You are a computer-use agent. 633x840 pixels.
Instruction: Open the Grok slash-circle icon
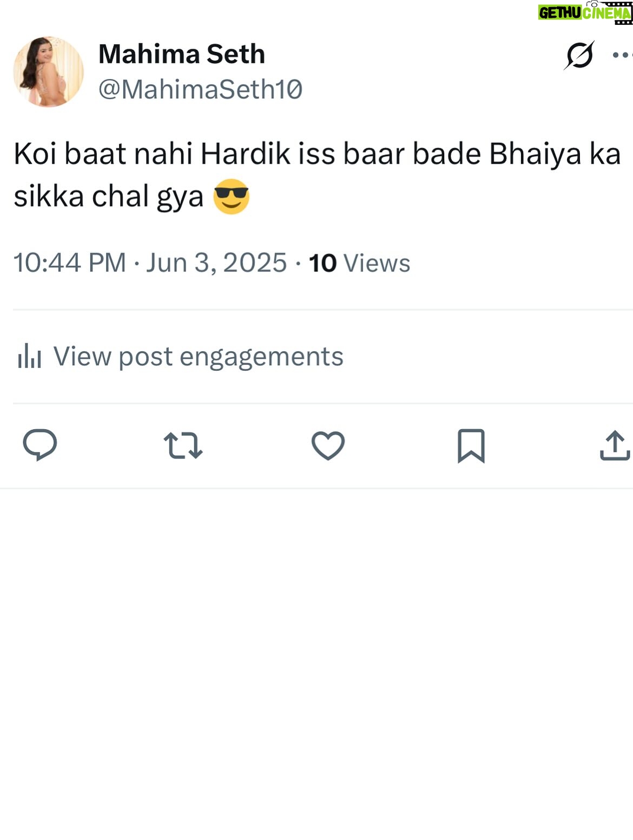579,55
